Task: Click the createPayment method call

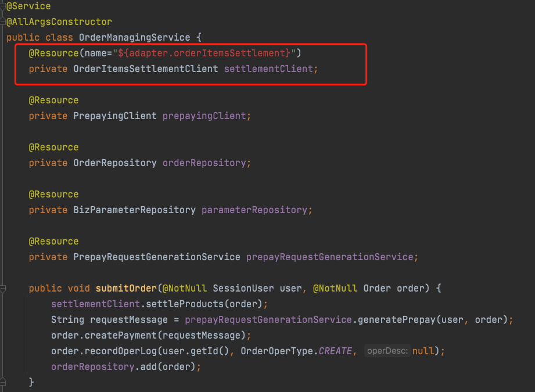Action: coord(121,336)
